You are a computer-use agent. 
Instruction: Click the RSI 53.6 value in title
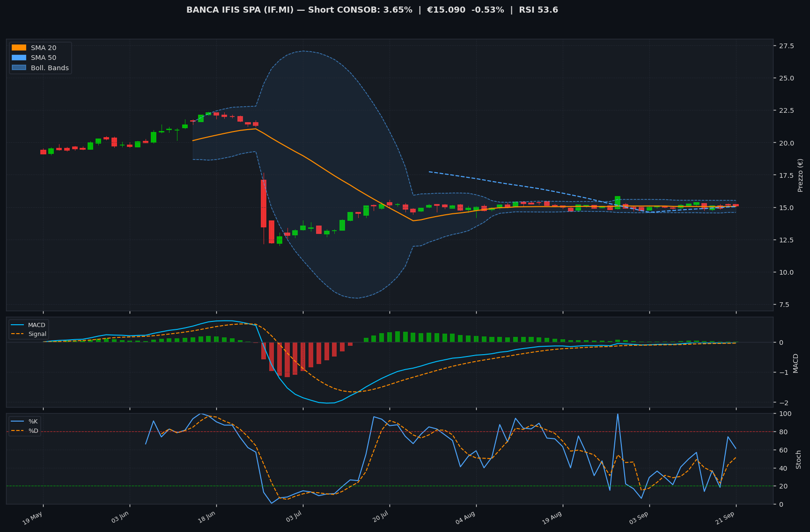(538, 10)
